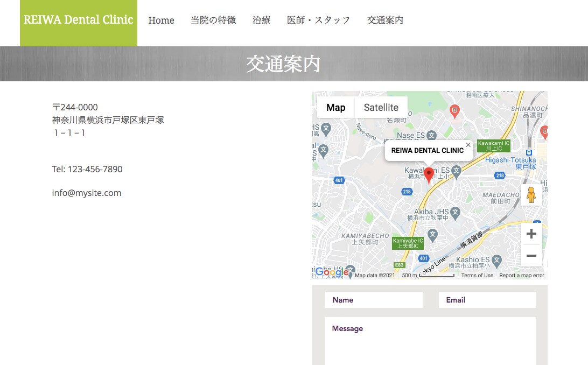Click the Kamiyabe IC interchange sign
The width and height of the screenshot is (588, 365).
(x=408, y=243)
